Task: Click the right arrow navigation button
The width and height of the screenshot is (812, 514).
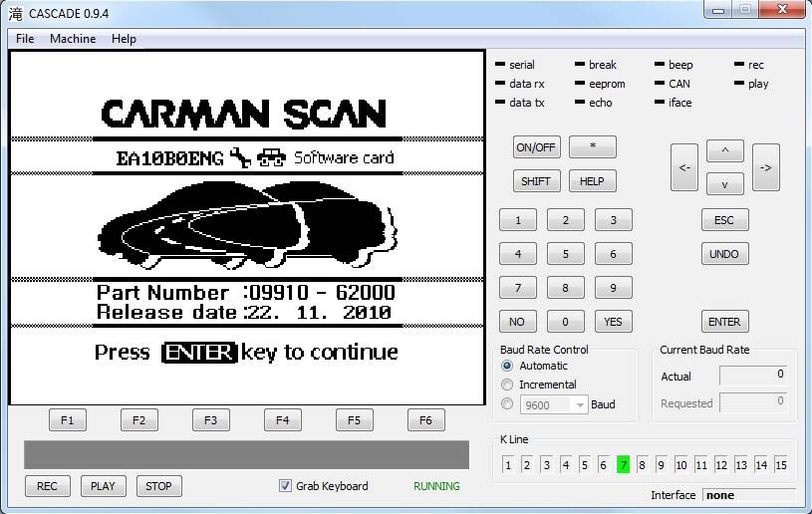Action: pos(766,167)
